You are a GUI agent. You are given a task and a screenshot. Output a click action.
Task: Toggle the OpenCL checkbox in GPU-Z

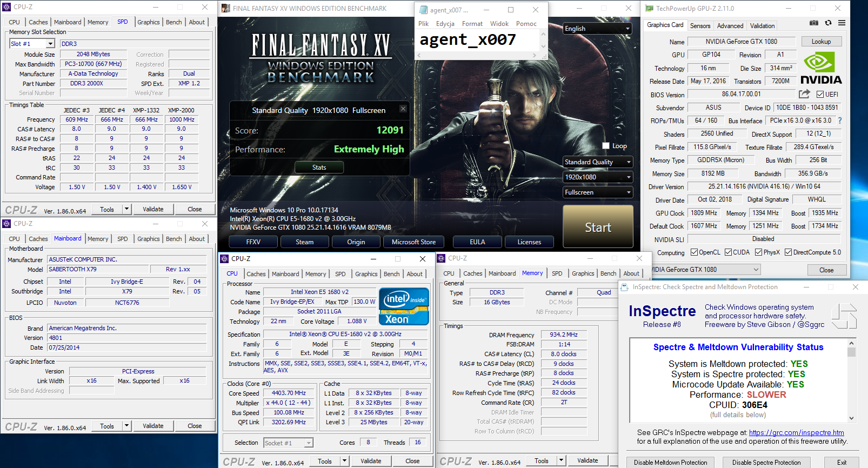click(695, 252)
